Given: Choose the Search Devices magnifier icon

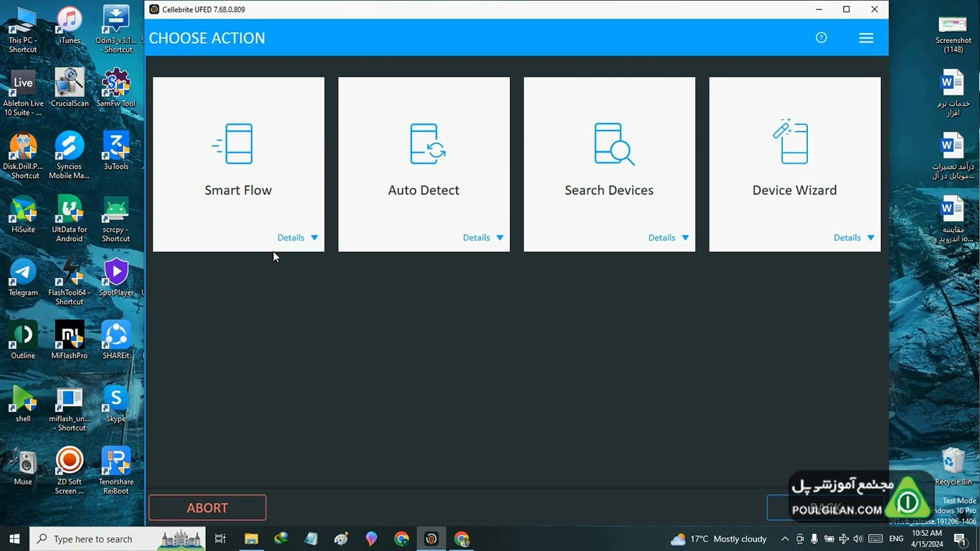Looking at the screenshot, I should click(x=613, y=143).
